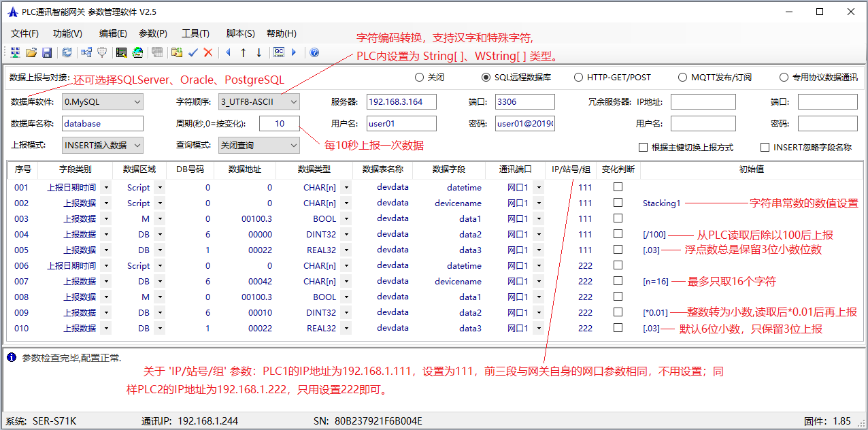
Task: Click the save floppy disk icon
Action: [47, 52]
